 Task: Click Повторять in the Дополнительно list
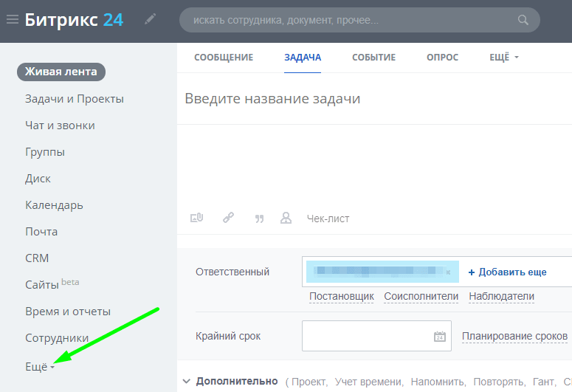(499, 382)
